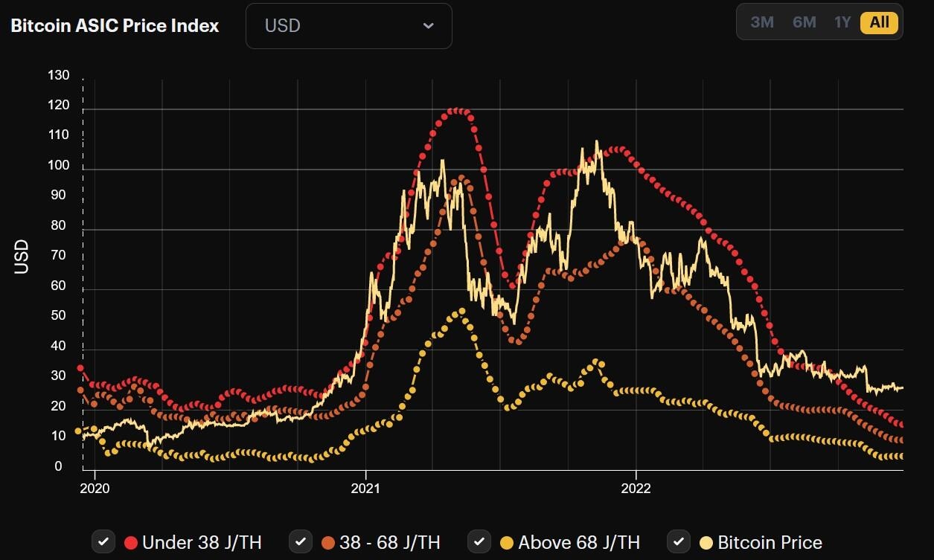This screenshot has height=560, width=934.
Task: Click the Bitcoin ASIC Price Index title
Action: pos(115,25)
